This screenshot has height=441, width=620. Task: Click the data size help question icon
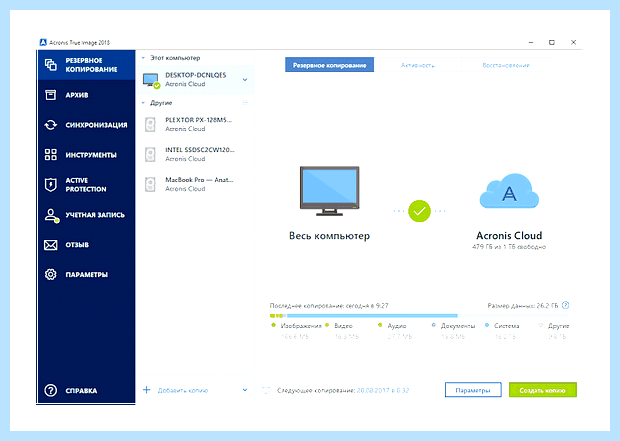[566, 305]
